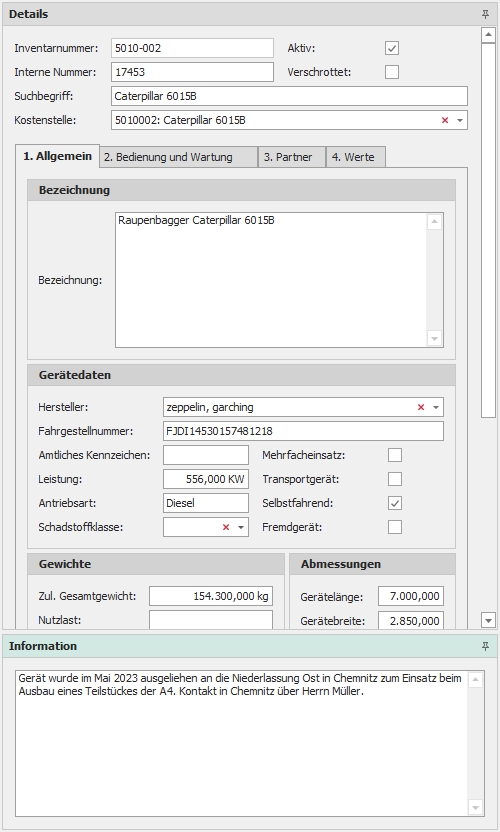
Task: Select the 1. Allgemein tab
Action: coord(57,157)
